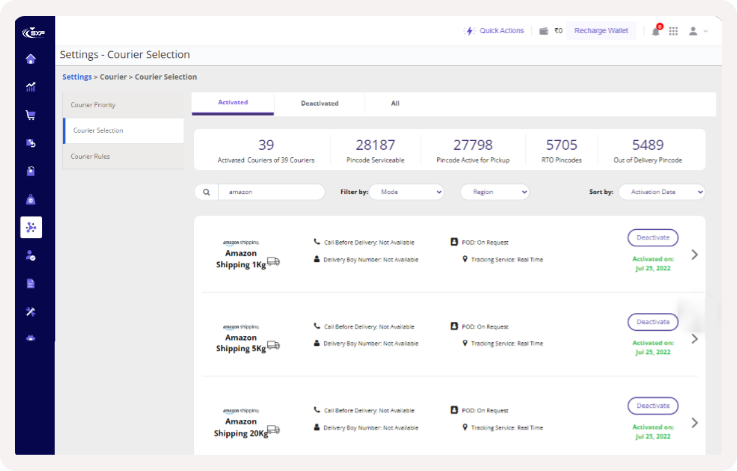
Task: Open Quick Actions lightning menu
Action: (494, 31)
